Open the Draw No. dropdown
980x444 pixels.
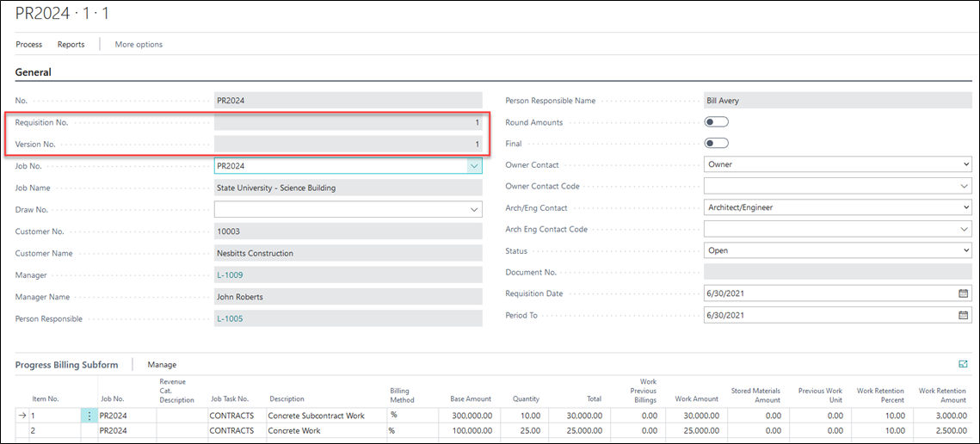(x=474, y=209)
